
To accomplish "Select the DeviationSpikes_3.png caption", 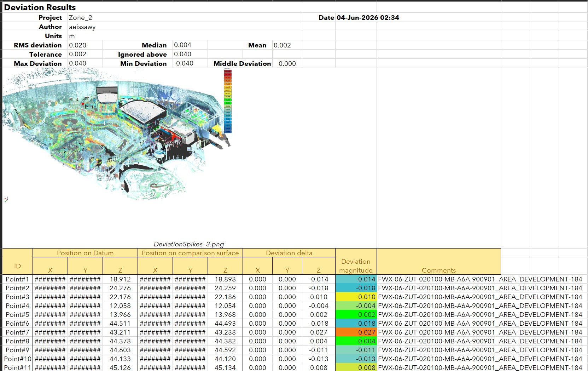I will [x=189, y=244].
